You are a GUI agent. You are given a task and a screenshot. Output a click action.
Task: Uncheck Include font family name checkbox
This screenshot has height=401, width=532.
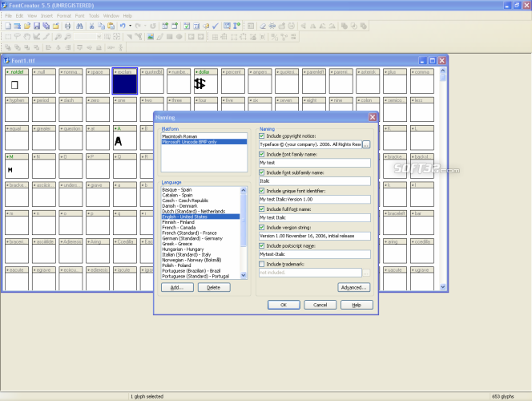(x=261, y=154)
